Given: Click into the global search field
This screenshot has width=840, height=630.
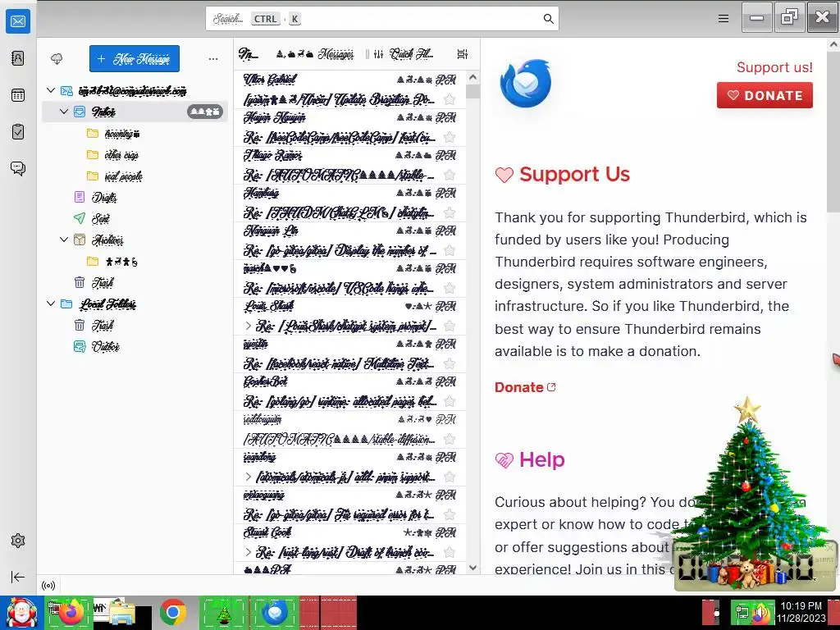Looking at the screenshot, I should 382,19.
